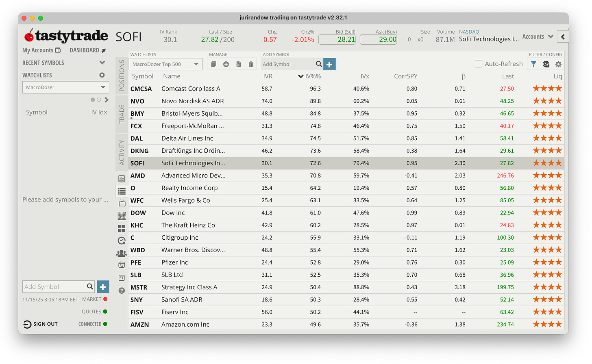The width and height of the screenshot is (592, 364).
Task: Export the watchlist via the CSV icon
Action: click(x=546, y=64)
